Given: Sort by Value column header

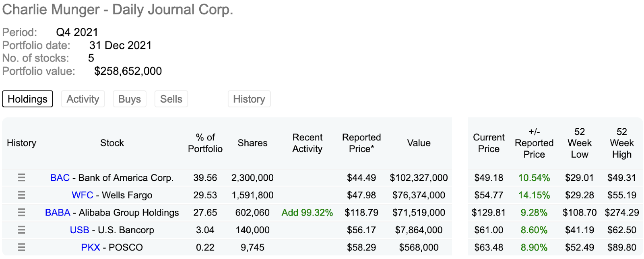Looking at the screenshot, I should pos(419,143).
